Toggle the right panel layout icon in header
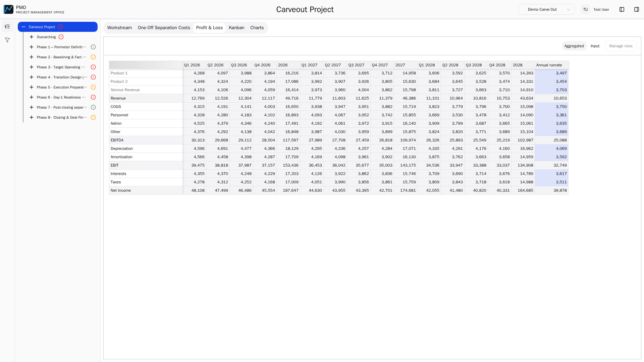 click(x=637, y=9)
